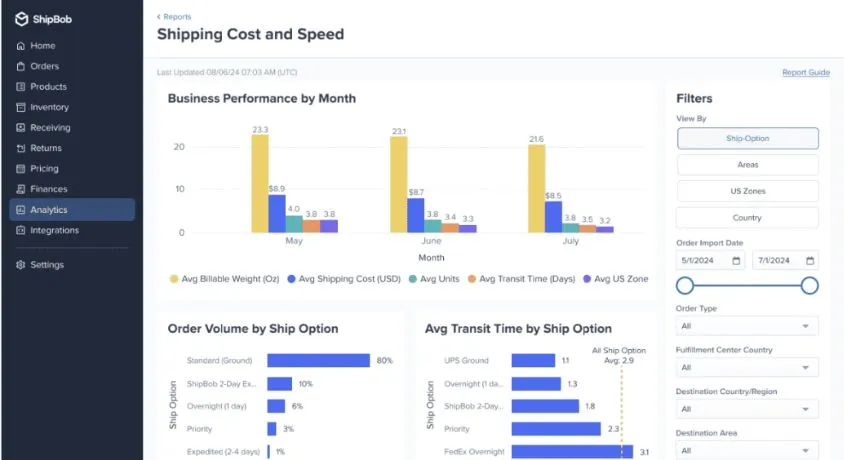Click the Orders clipboard icon
This screenshot has height=460, width=847.
tap(21, 66)
